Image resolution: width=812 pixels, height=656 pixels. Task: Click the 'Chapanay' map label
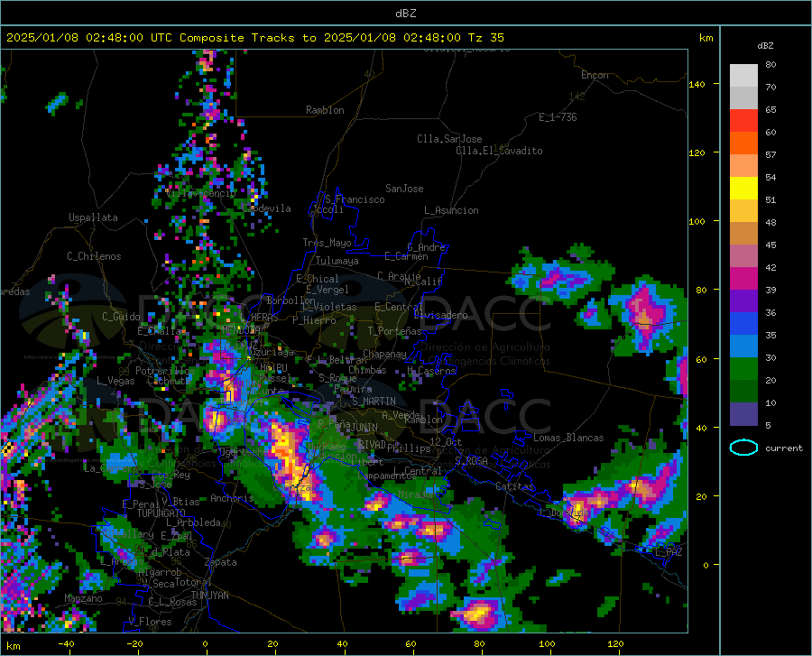tap(384, 354)
